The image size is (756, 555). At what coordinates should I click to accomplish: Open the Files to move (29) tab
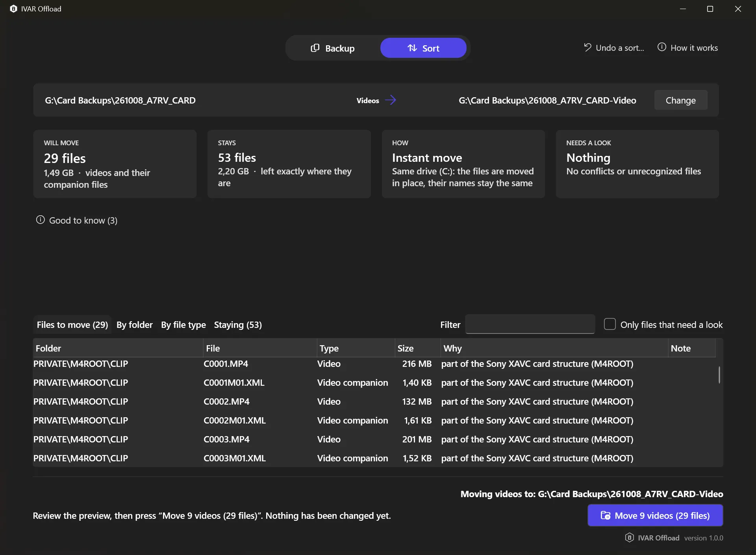point(72,325)
